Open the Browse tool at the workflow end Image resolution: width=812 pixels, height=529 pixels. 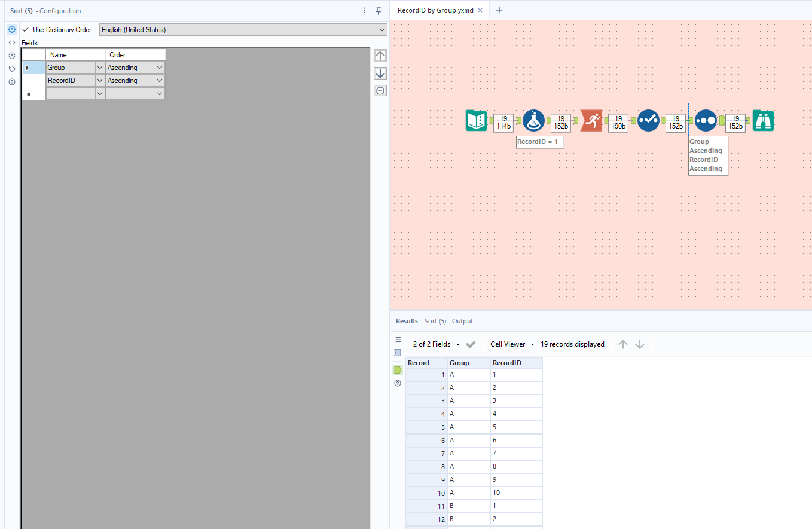click(763, 120)
